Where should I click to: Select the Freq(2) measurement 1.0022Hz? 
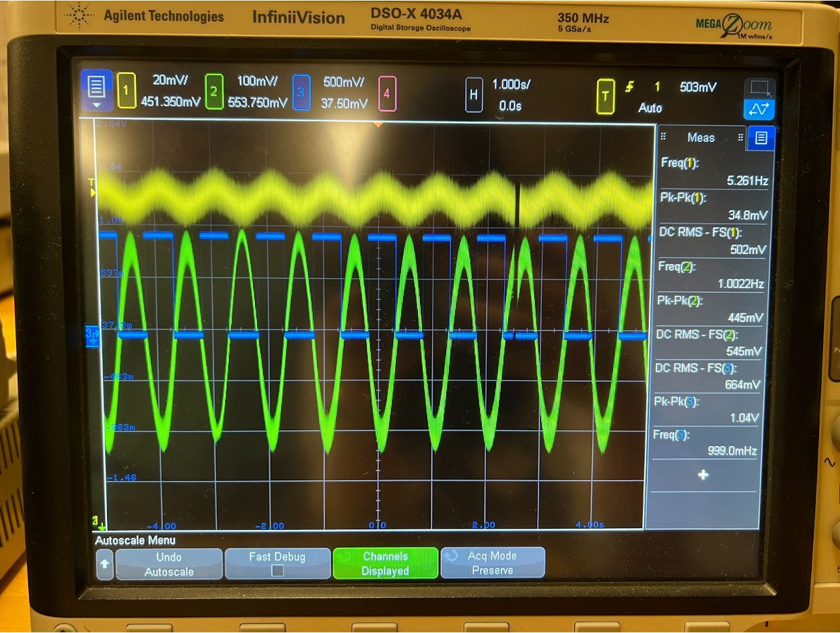711,275
